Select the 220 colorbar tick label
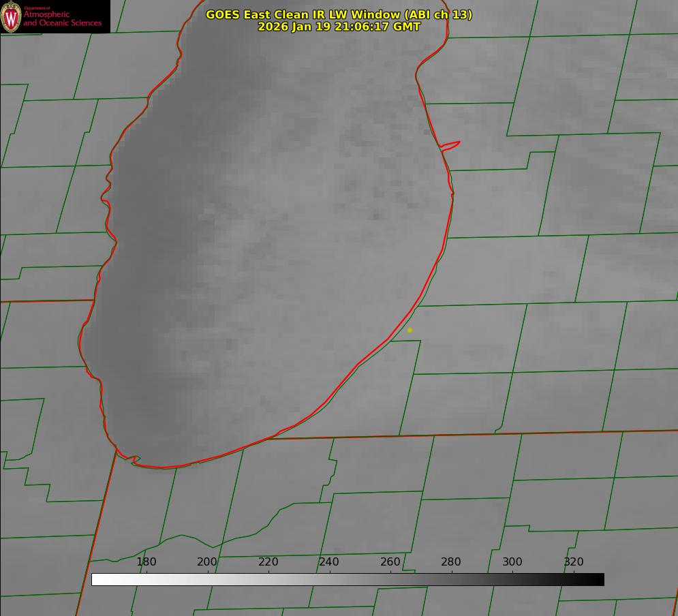Image resolution: width=678 pixels, height=616 pixels. (268, 561)
